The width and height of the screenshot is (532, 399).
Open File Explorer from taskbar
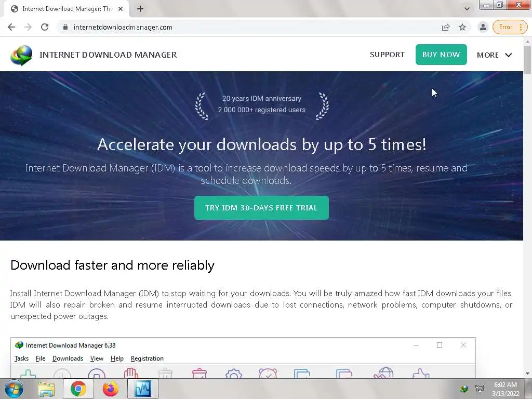coord(46,389)
